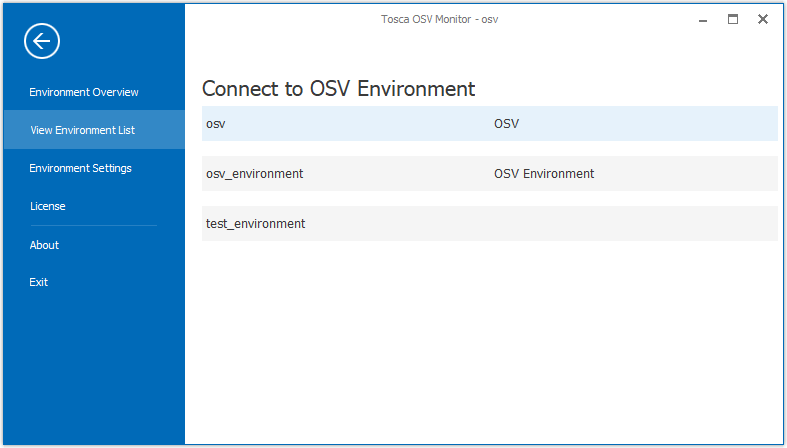Click the 'OSV Environment' description text
Image resolution: width=787 pixels, height=448 pixels.
point(543,174)
